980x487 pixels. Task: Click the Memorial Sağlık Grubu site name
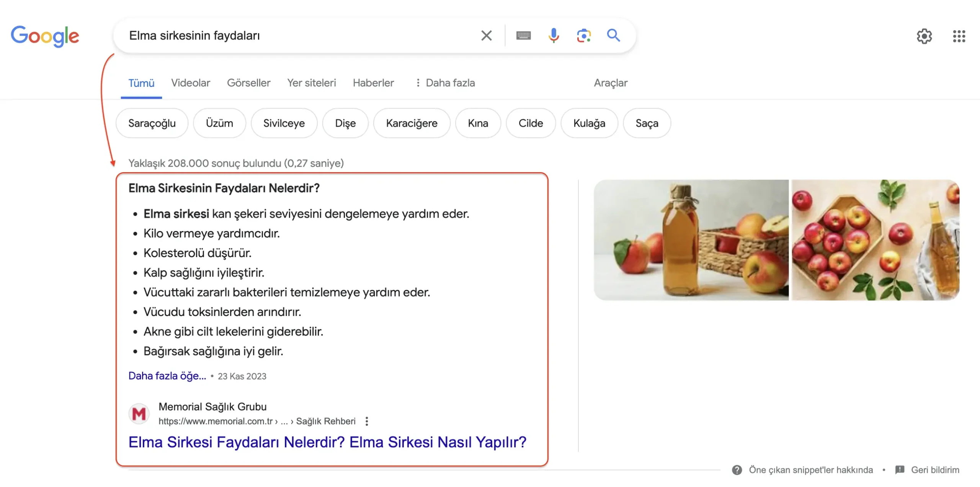[x=212, y=407]
